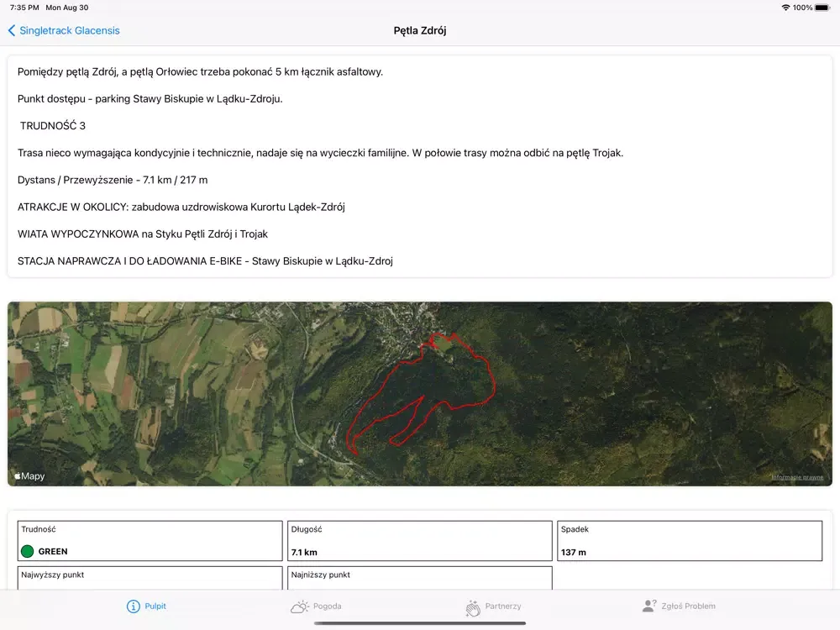Tap the Wi-Fi status icon
The height and width of the screenshot is (630, 840).
pyautogui.click(x=785, y=8)
